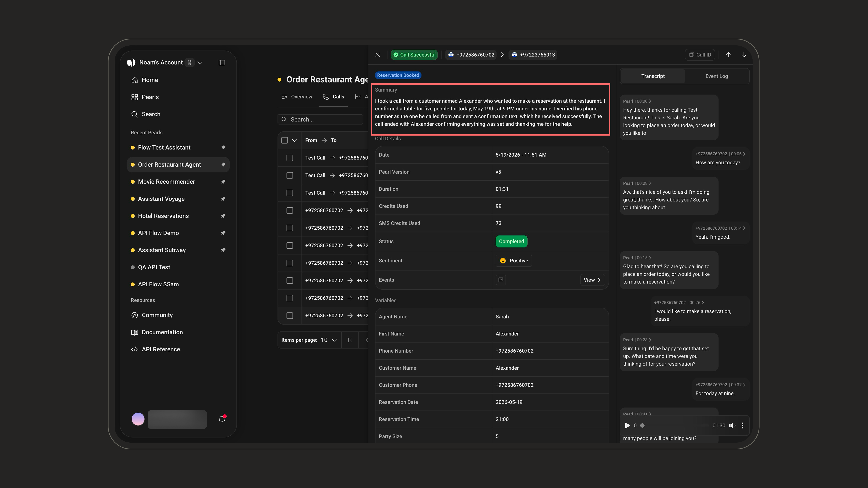Click the caller number +972586760702 chip
The height and width of the screenshot is (488, 868).
coord(471,55)
